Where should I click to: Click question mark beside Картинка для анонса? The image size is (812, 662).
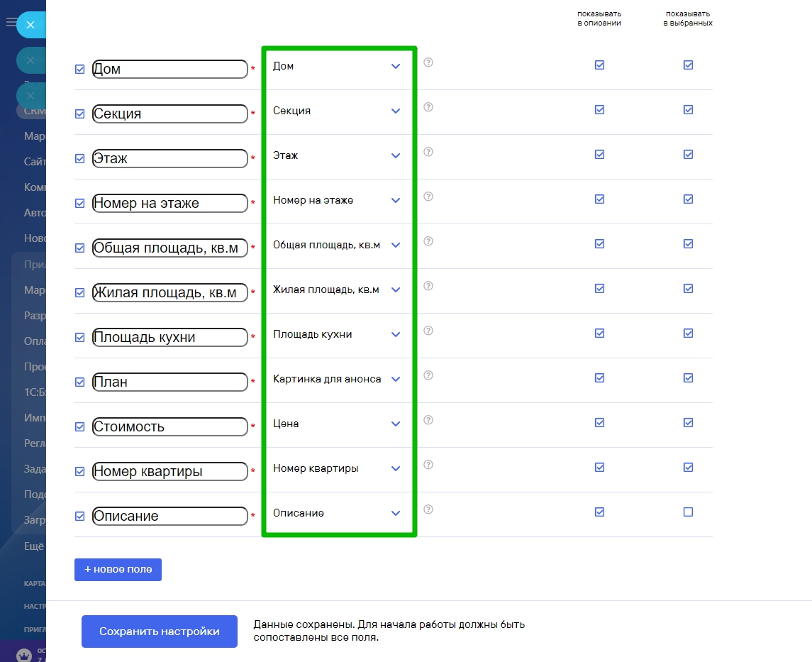pos(428,375)
